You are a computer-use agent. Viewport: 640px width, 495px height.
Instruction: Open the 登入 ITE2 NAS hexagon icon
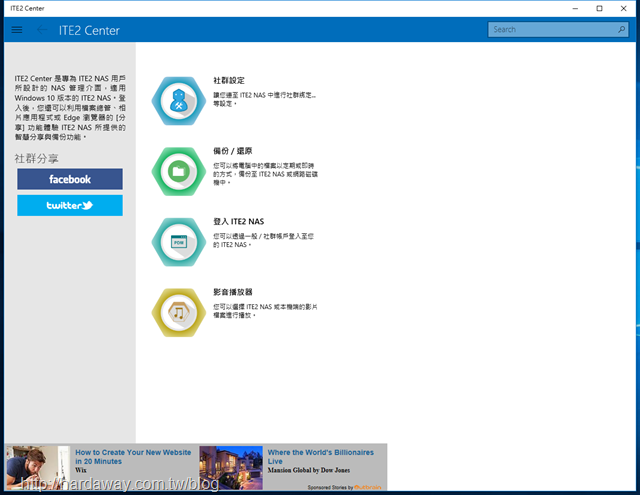179,242
